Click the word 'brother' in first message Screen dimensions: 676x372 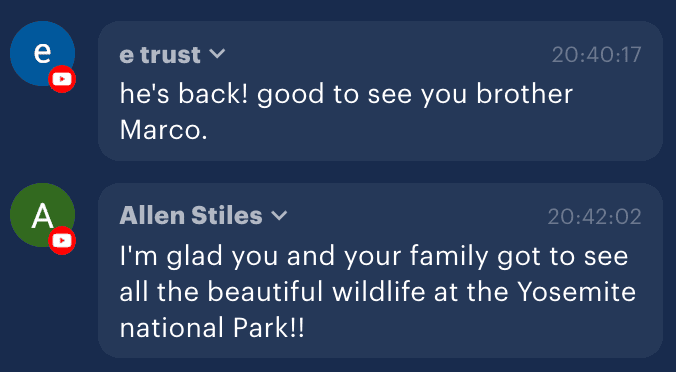525,94
